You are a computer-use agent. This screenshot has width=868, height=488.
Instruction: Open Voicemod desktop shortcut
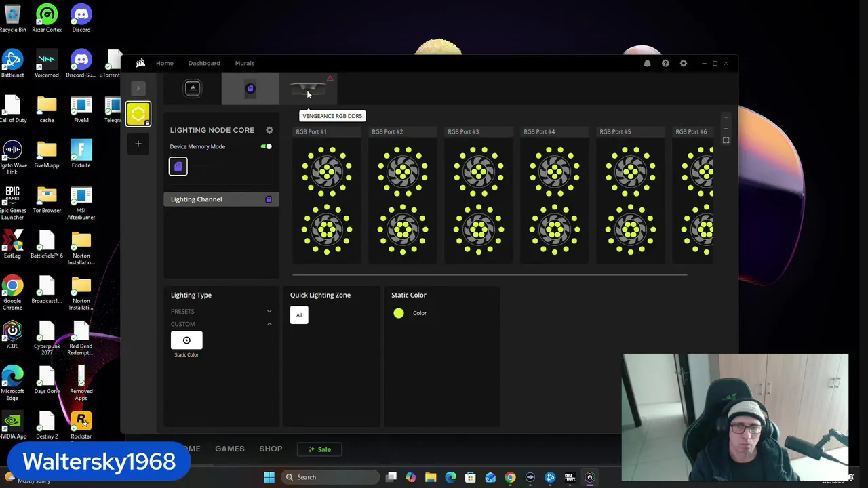(47, 64)
